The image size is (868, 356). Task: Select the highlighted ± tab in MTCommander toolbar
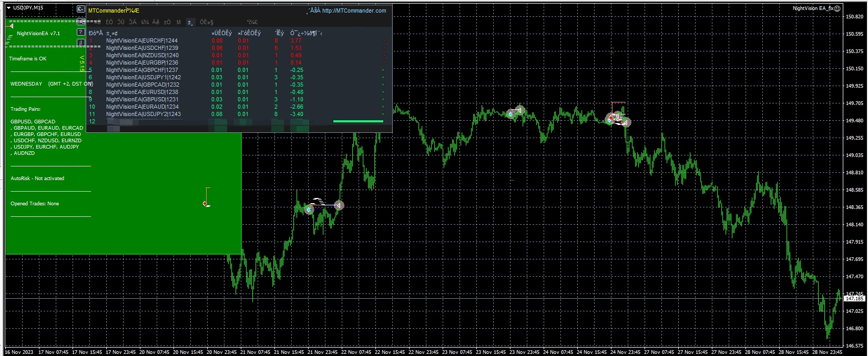190,22
